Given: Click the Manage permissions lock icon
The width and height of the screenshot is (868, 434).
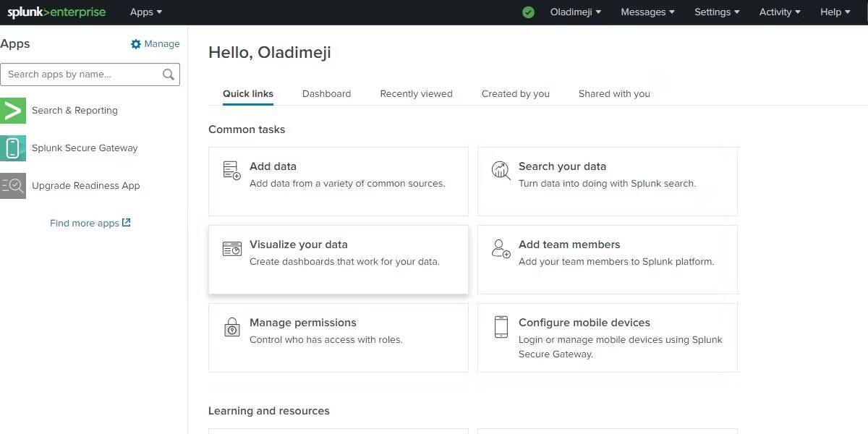Looking at the screenshot, I should coord(231,327).
